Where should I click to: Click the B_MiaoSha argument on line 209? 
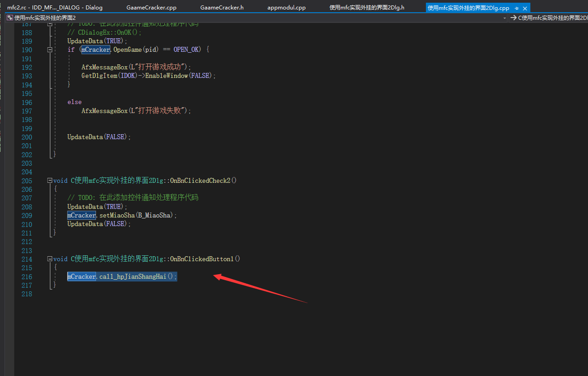click(x=154, y=215)
